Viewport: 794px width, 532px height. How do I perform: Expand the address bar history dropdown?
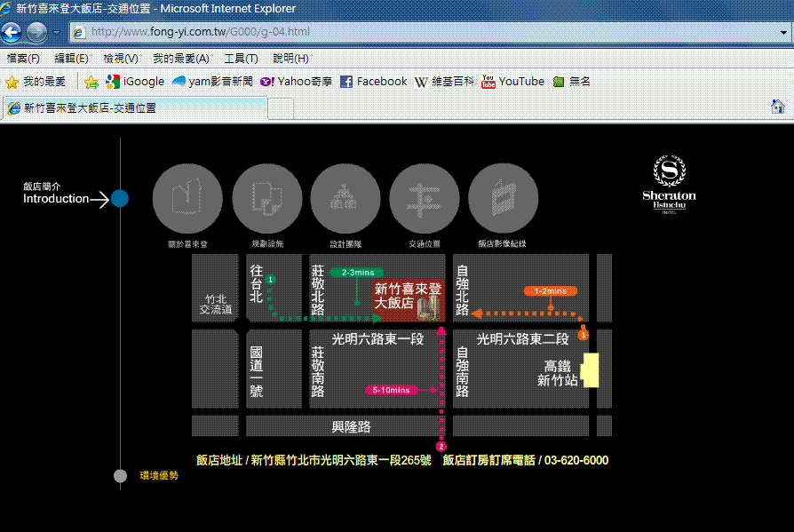tap(783, 32)
